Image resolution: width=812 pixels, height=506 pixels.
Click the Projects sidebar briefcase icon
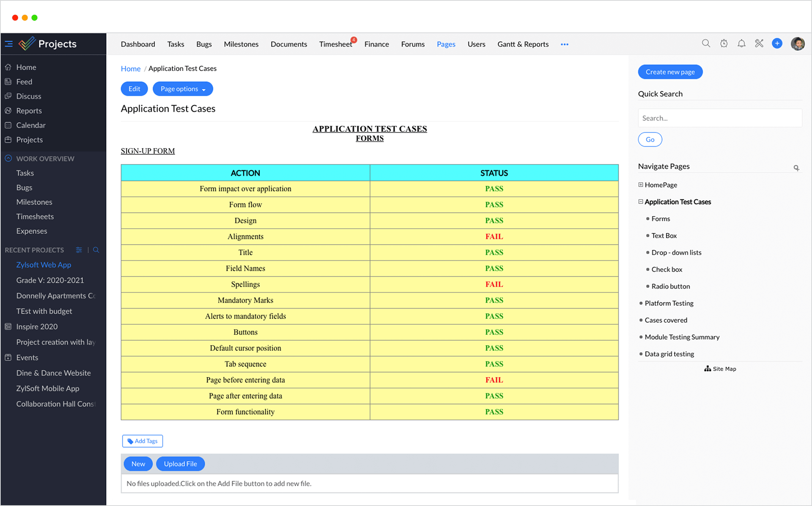tap(8, 139)
